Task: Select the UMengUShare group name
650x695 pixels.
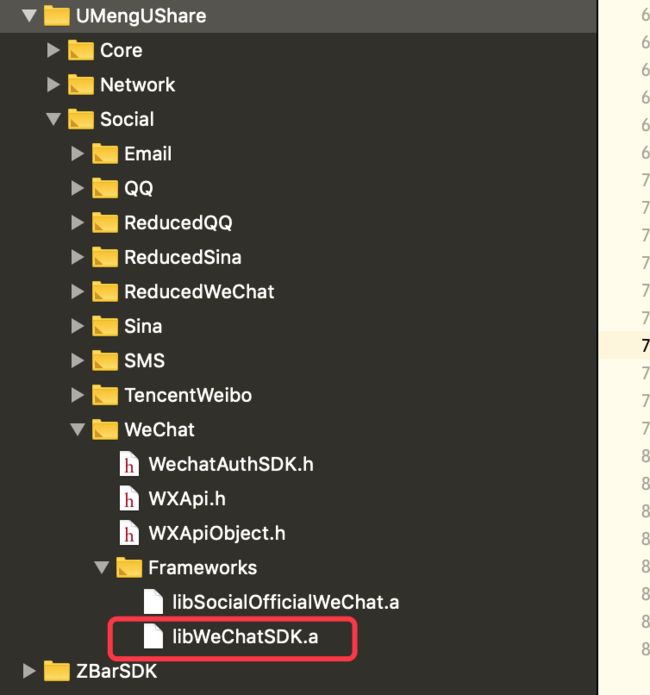Action: tap(141, 16)
